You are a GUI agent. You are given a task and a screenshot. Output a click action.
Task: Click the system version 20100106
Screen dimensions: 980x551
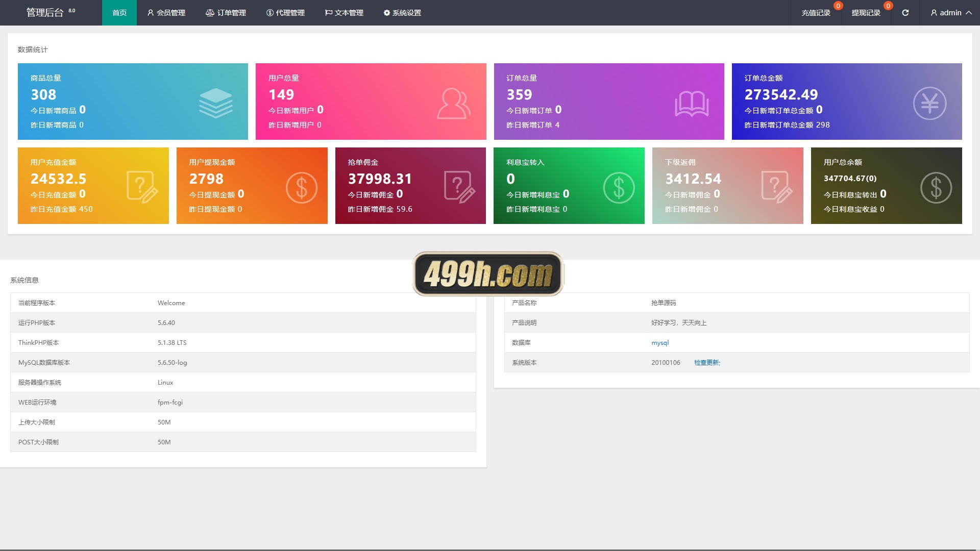click(x=666, y=363)
